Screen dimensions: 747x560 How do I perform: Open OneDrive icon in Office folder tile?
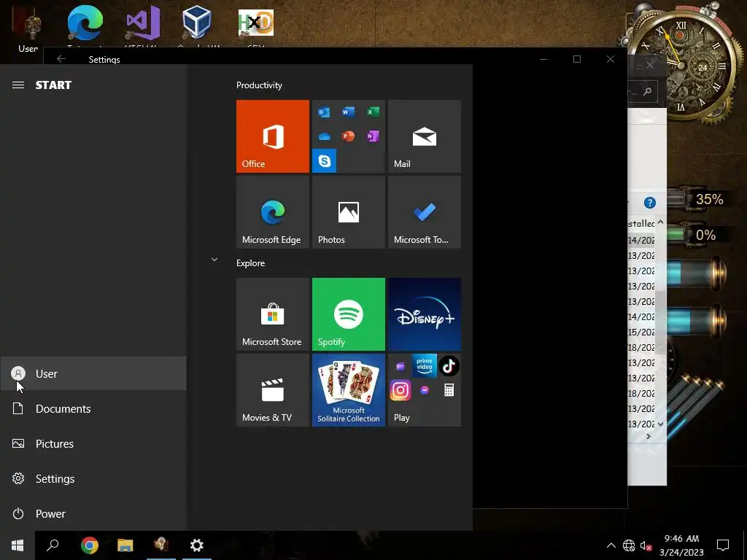tap(325, 136)
